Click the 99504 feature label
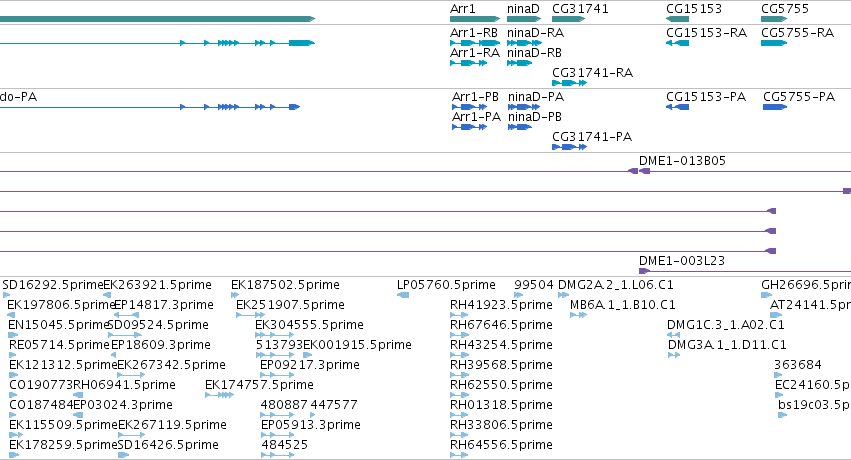The image size is (851, 460). pyautogui.click(x=534, y=285)
